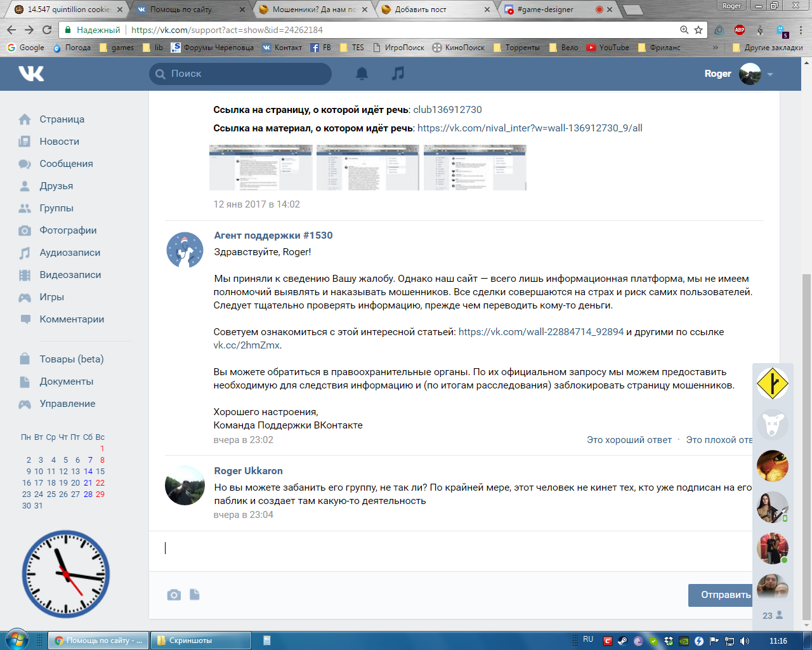Open Страница in sidebar
Screen dimensions: 812x650
point(62,119)
